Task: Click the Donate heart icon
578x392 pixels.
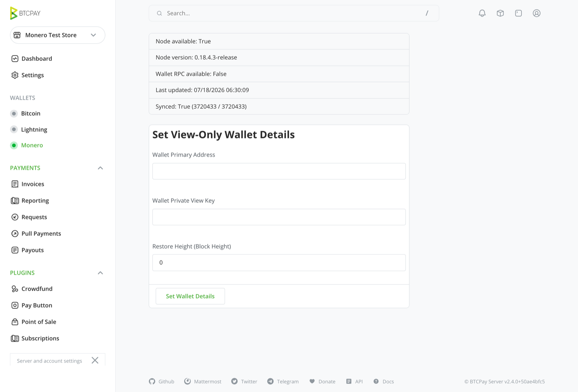Action: click(x=312, y=382)
